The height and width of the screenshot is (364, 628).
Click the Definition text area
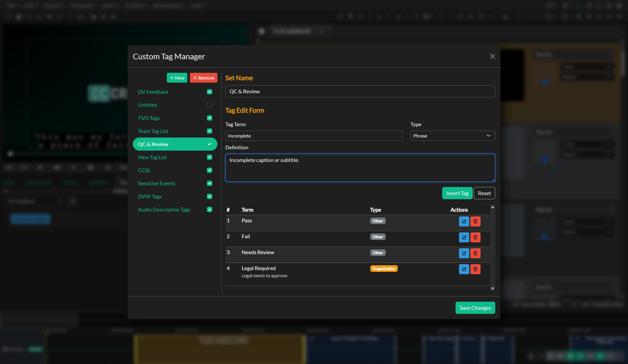[x=360, y=168]
